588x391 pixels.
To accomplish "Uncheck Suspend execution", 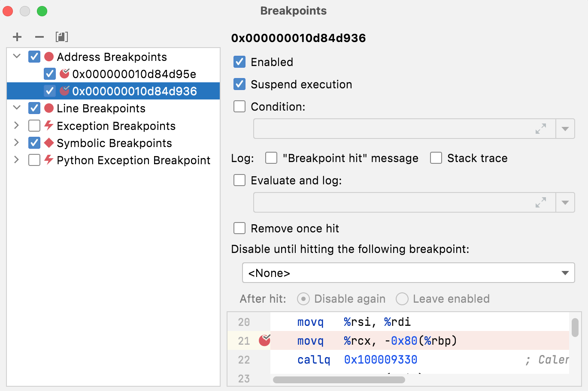I will 239,84.
